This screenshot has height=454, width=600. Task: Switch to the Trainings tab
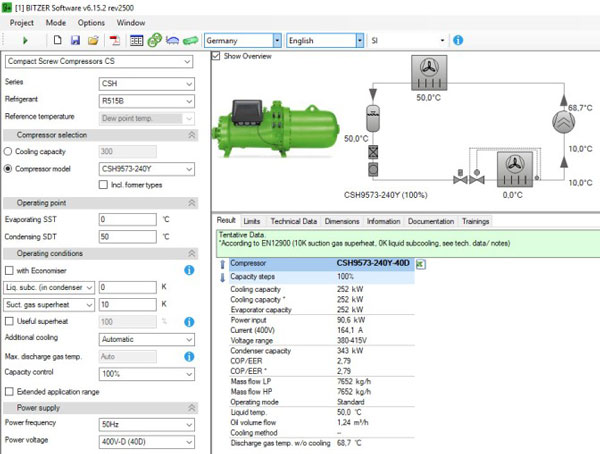click(476, 221)
